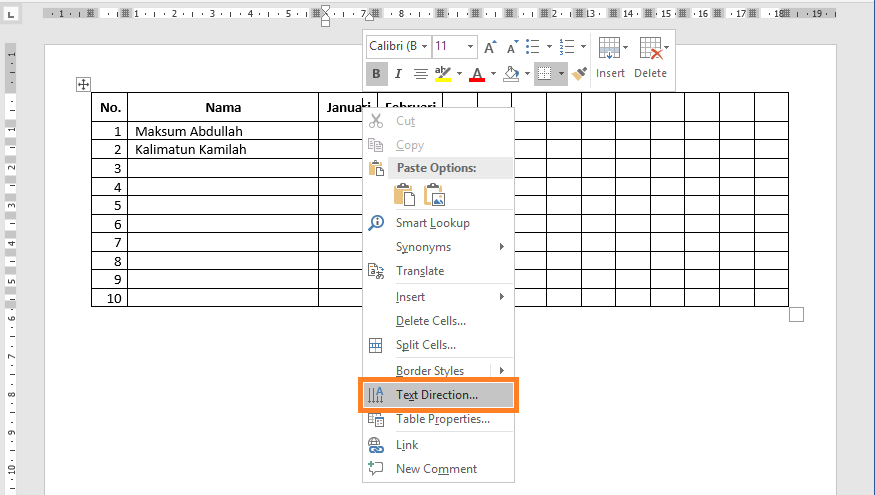The width and height of the screenshot is (875, 495).
Task: Expand the Synonyms submenu
Action: [438, 247]
